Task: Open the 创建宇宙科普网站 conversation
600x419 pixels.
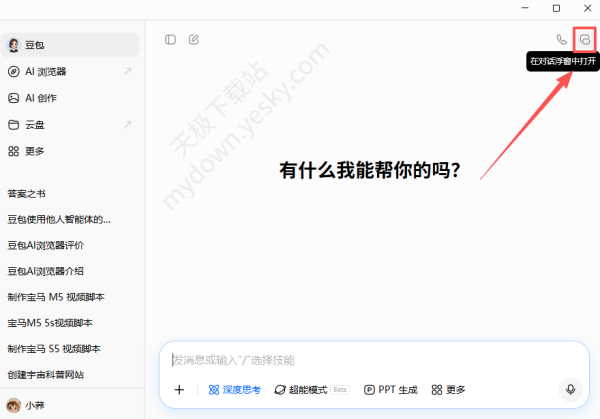Action: [45, 375]
